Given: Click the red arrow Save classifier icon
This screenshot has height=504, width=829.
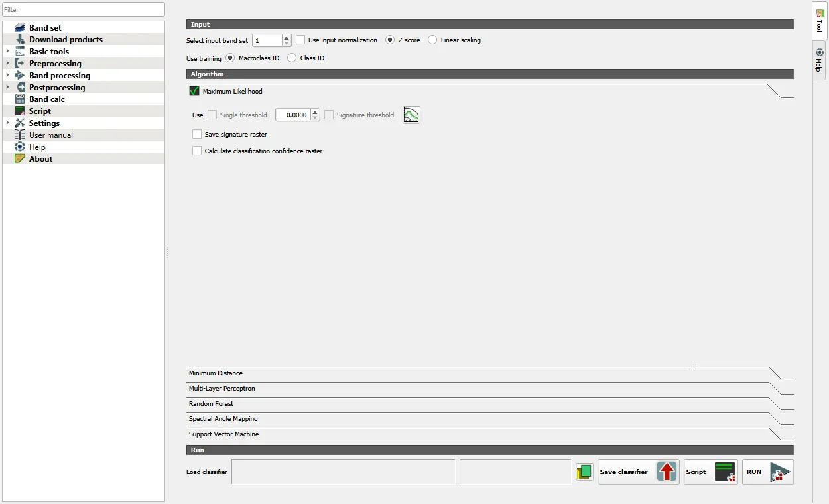Looking at the screenshot, I should 667,472.
